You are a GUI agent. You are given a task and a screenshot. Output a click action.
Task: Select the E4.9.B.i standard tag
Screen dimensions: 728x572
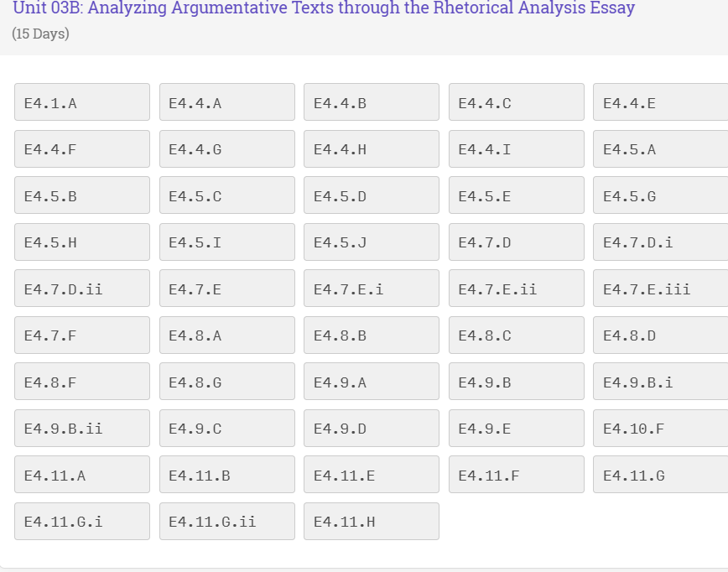click(x=660, y=382)
